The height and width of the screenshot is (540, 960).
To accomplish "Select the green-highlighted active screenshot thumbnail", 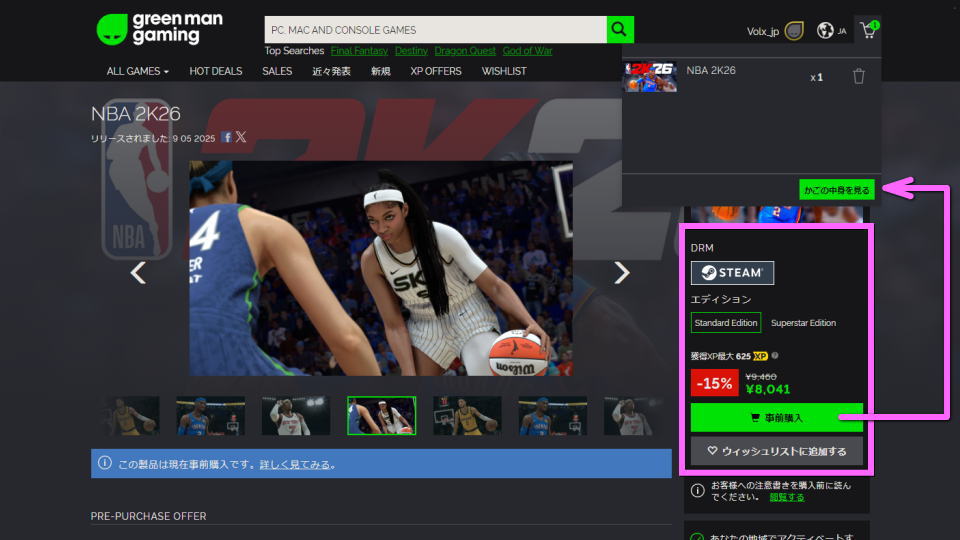I will (381, 416).
